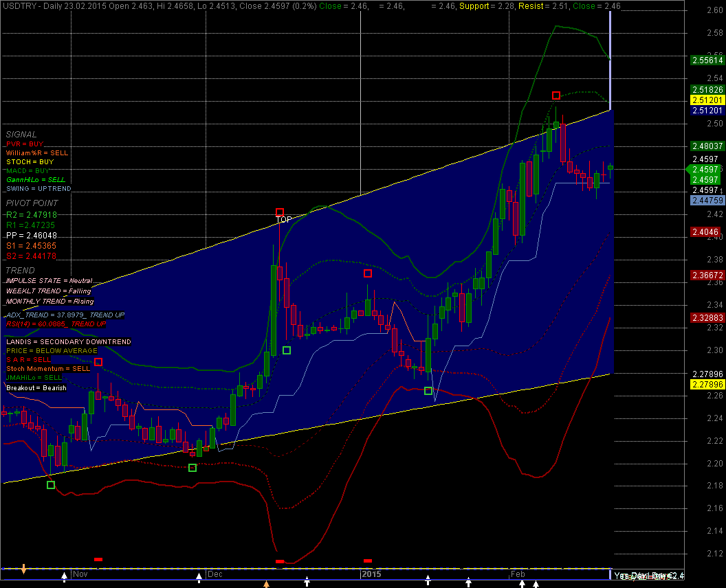Click the William%R = SELL signal text
726x588 pixels.
pos(36,152)
